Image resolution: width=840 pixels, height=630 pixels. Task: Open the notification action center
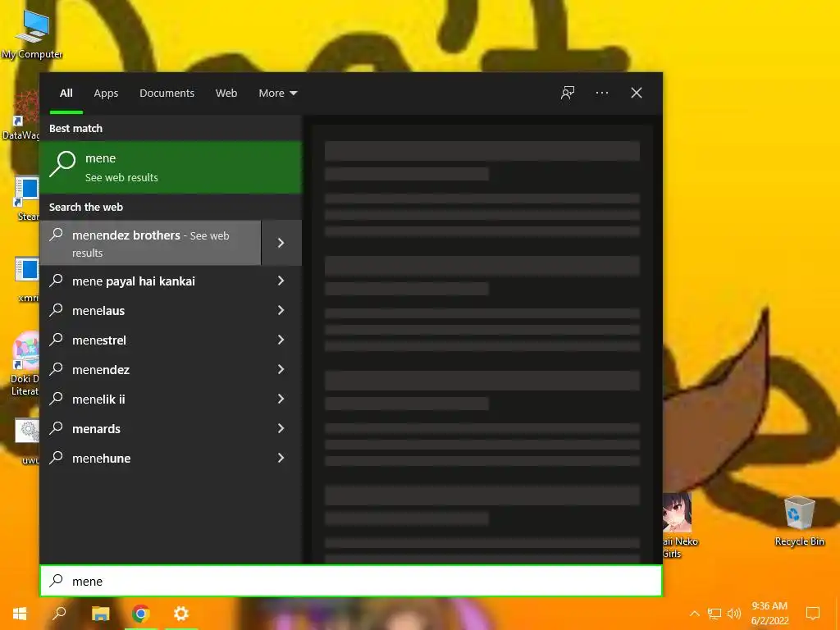tap(813, 613)
